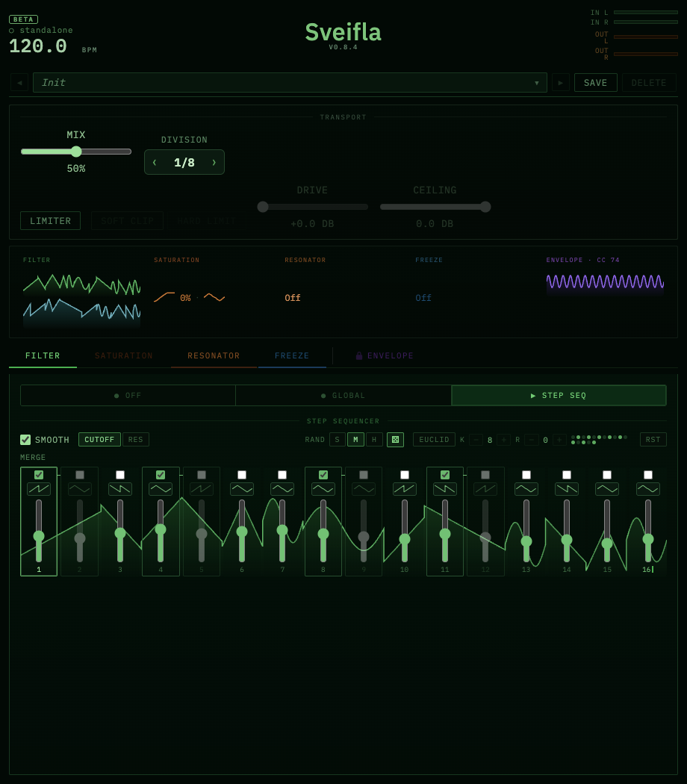Increase division with the right chevron
Image resolution: width=687 pixels, height=784 pixels.
(x=214, y=163)
